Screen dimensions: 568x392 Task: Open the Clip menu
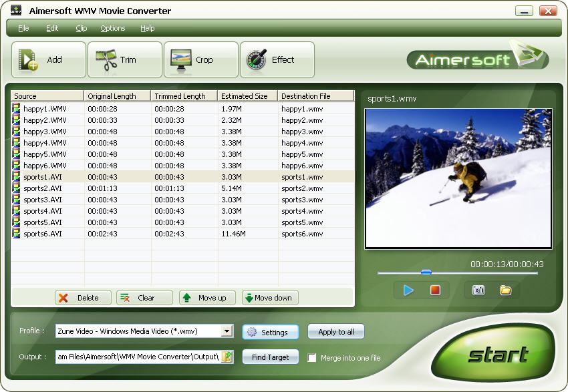click(81, 28)
